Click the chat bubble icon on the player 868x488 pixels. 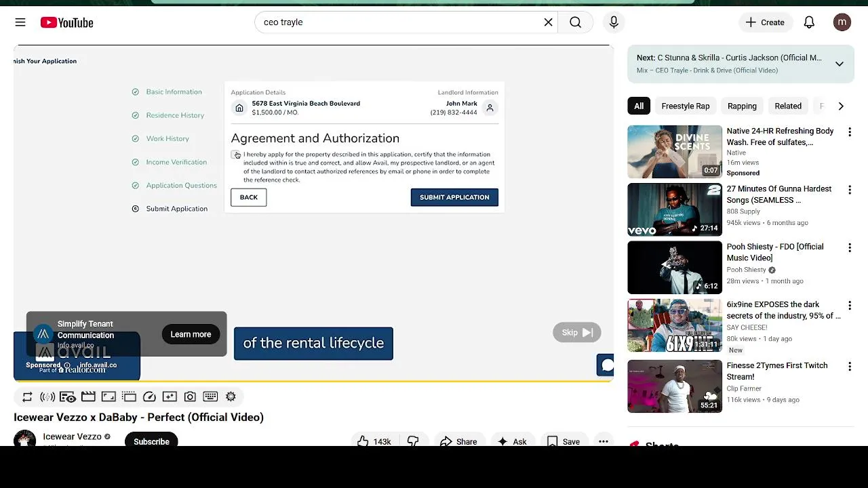[606, 365]
